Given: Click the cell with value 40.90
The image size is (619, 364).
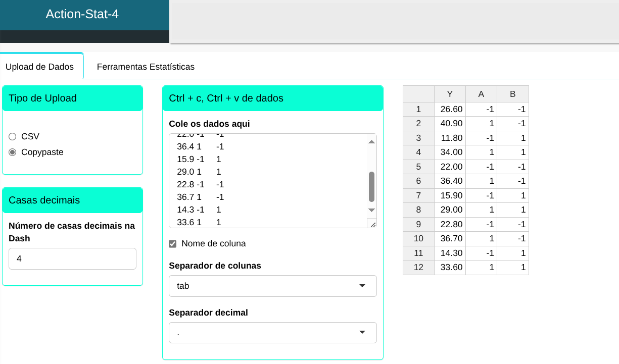Looking at the screenshot, I should 450,123.
